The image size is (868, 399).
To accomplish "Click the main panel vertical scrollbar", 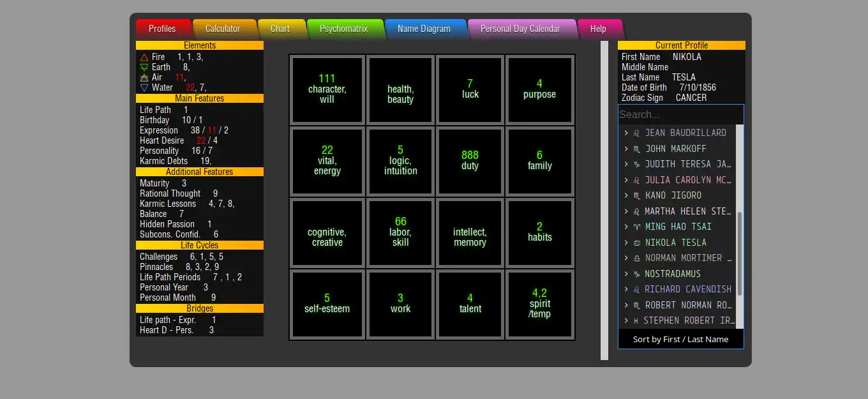I will coord(604,200).
